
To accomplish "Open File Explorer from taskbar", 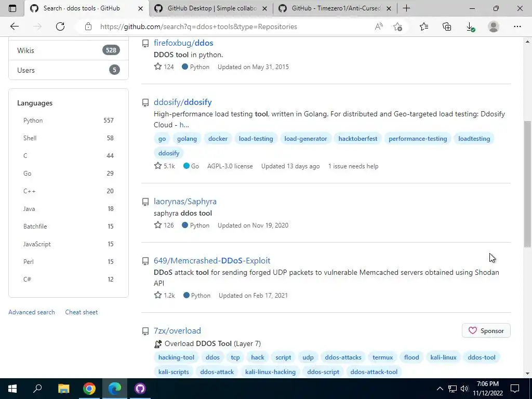I will [x=63, y=389].
